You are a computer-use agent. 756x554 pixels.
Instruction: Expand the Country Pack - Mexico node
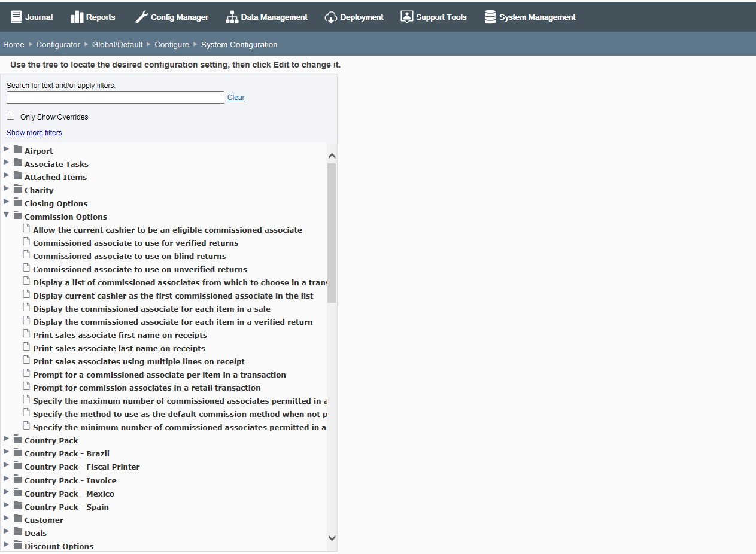click(x=6, y=493)
